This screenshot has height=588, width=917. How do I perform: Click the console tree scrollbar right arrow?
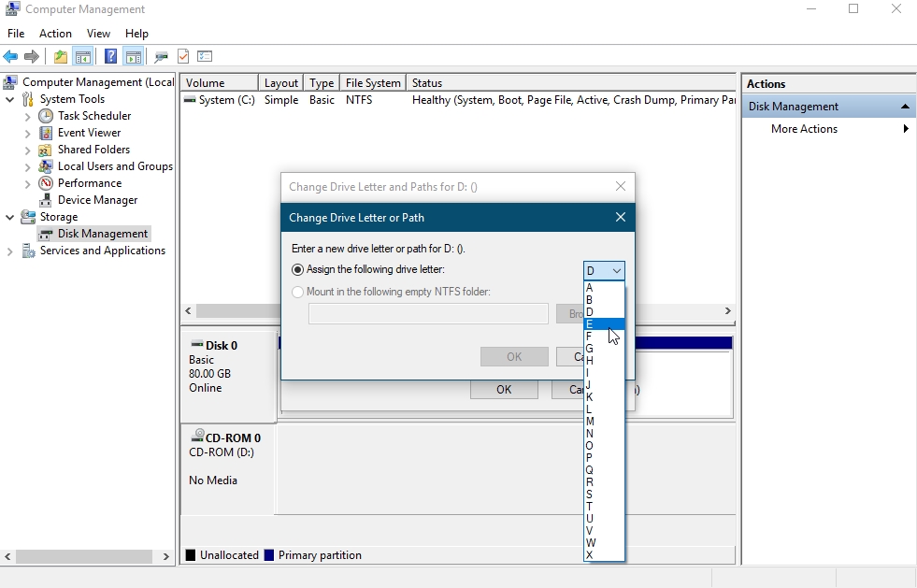pos(166,556)
